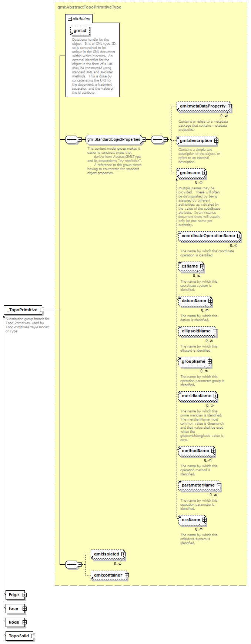Screen dimensions: 251x644
Task: Expand gml:container plus box
Action: (127, 575)
